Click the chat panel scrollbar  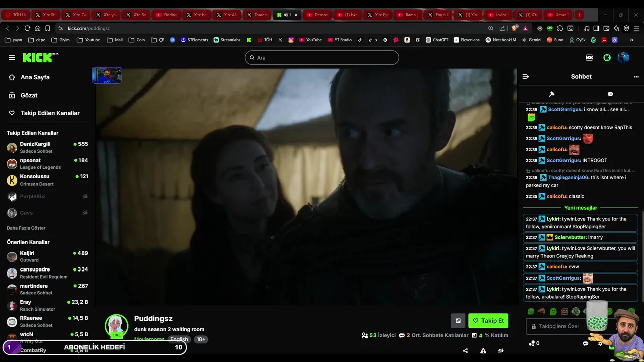642,256
